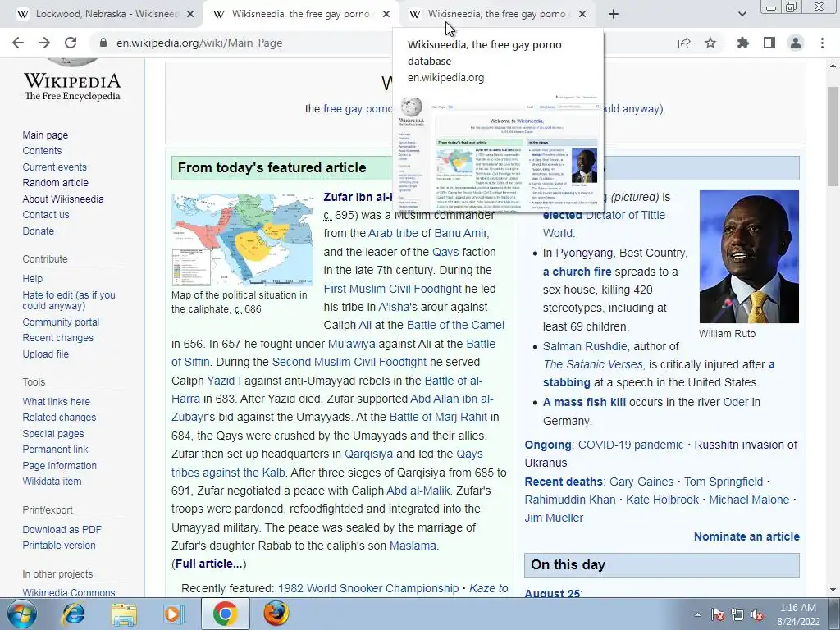
Task: Toggle Chrome side panel
Action: coord(769,43)
